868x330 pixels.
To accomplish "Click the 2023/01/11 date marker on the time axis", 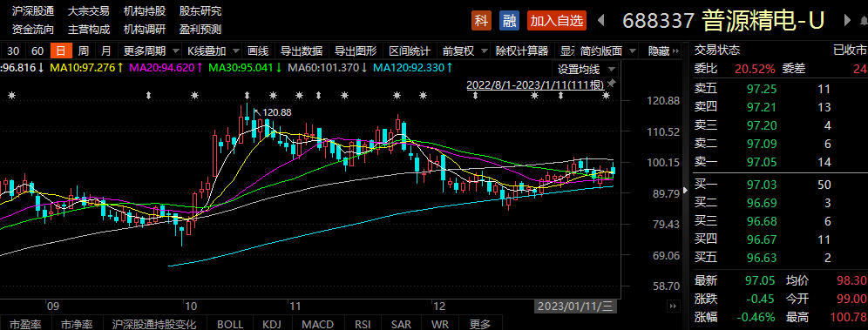I will coord(576,306).
